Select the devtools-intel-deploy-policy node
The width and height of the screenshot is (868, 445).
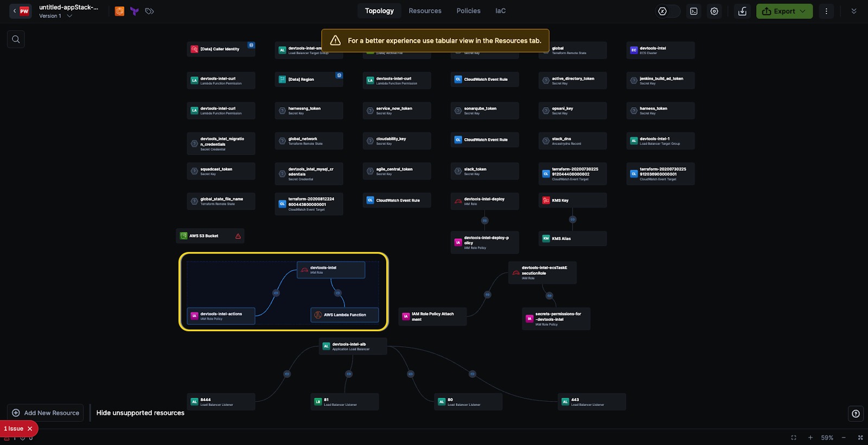(484, 242)
